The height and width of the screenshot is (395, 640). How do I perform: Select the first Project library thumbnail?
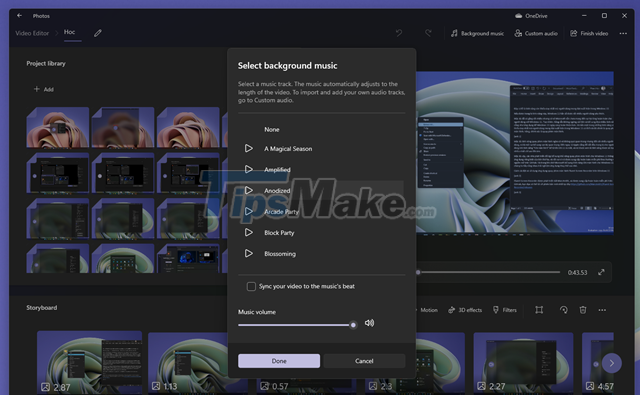pyautogui.click(x=58, y=127)
